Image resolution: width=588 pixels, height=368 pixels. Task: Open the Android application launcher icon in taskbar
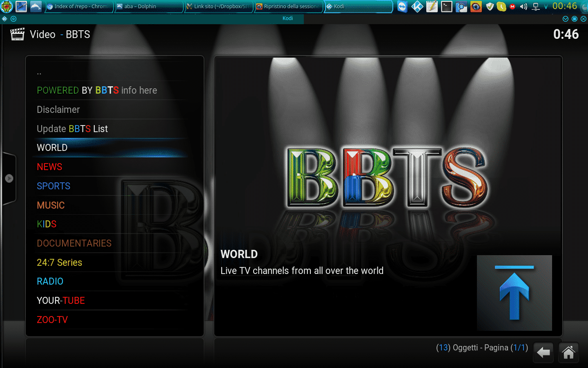pyautogui.click(x=7, y=6)
